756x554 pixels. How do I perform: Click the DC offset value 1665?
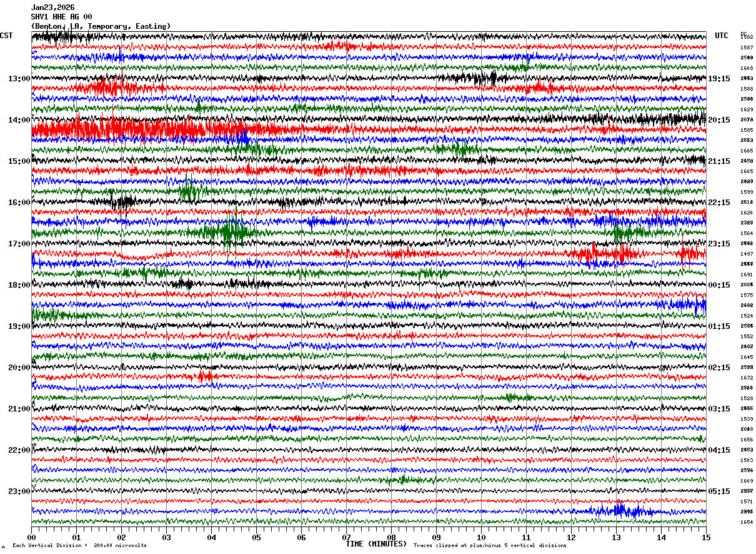(x=747, y=151)
